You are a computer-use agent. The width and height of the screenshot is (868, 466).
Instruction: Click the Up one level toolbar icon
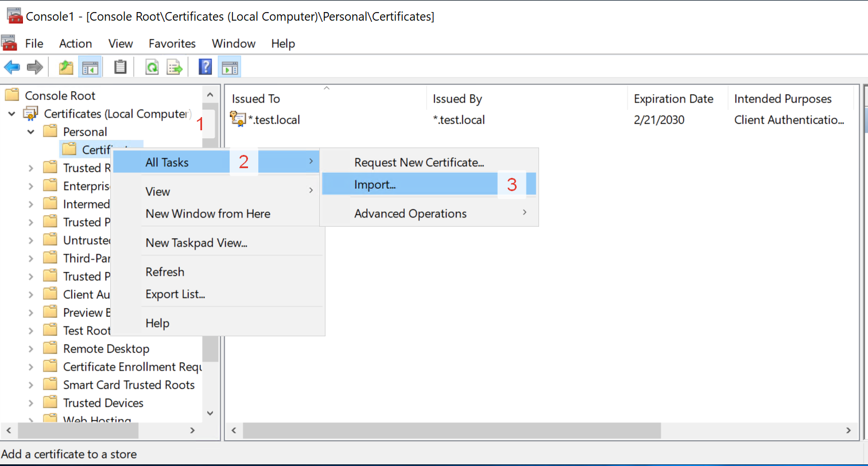67,67
